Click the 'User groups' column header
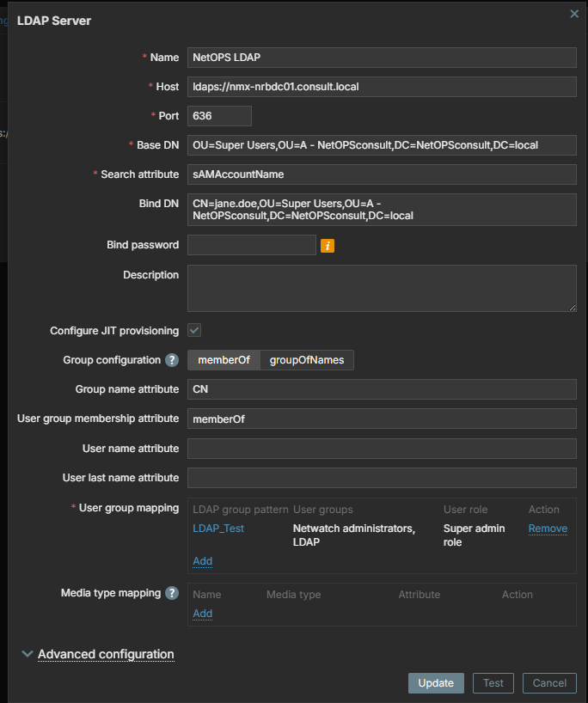 tap(323, 510)
